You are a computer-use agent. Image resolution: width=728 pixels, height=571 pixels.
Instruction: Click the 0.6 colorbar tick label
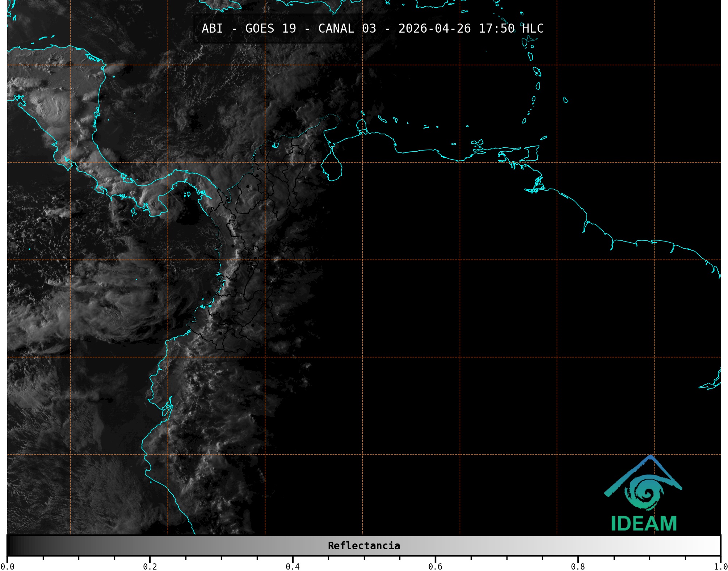pyautogui.click(x=435, y=566)
